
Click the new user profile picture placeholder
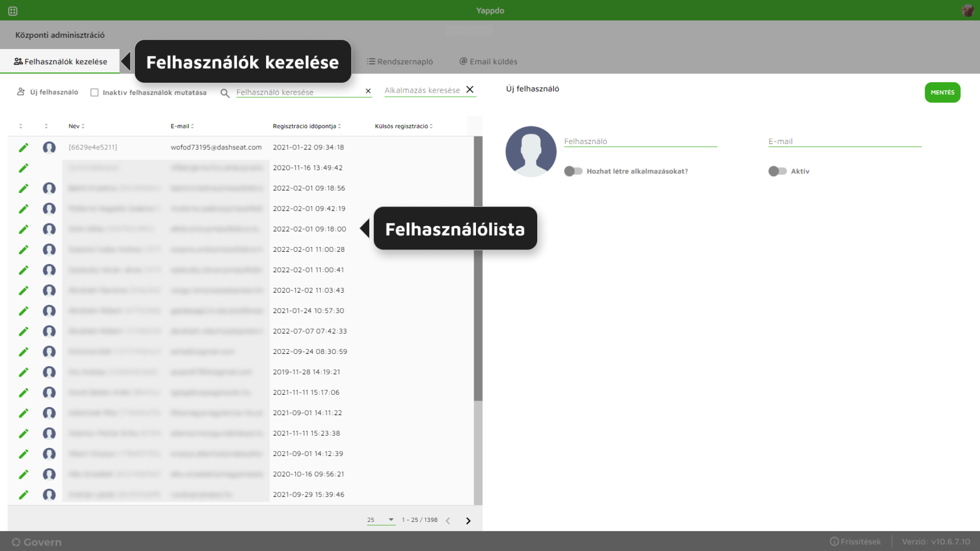coord(531,152)
